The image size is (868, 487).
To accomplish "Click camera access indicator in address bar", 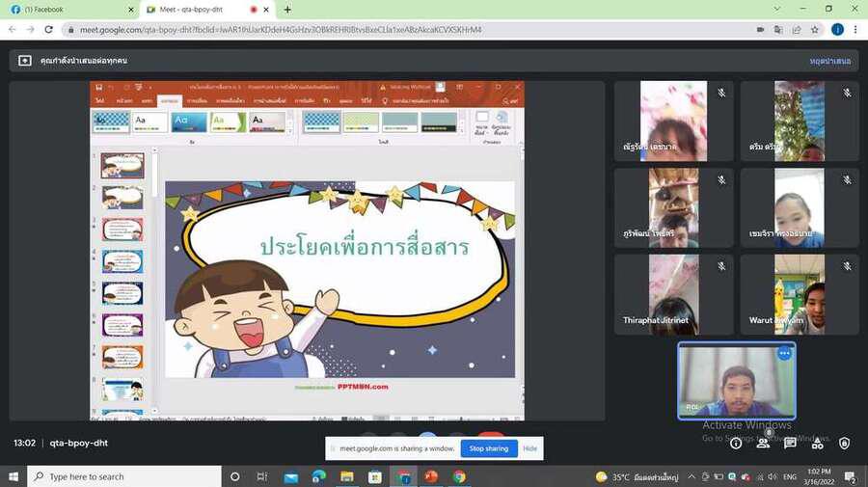I will click(761, 30).
